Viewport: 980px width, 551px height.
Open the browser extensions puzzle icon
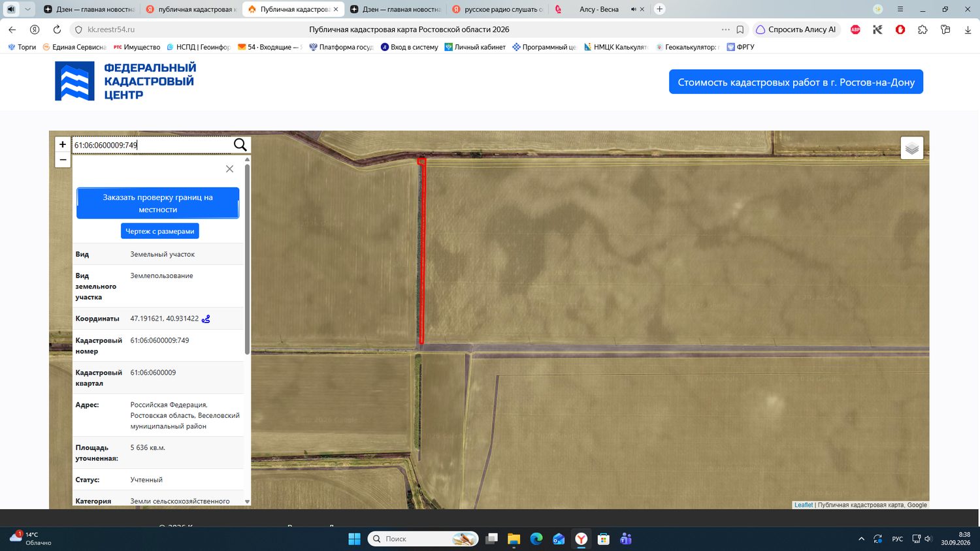[x=923, y=29]
